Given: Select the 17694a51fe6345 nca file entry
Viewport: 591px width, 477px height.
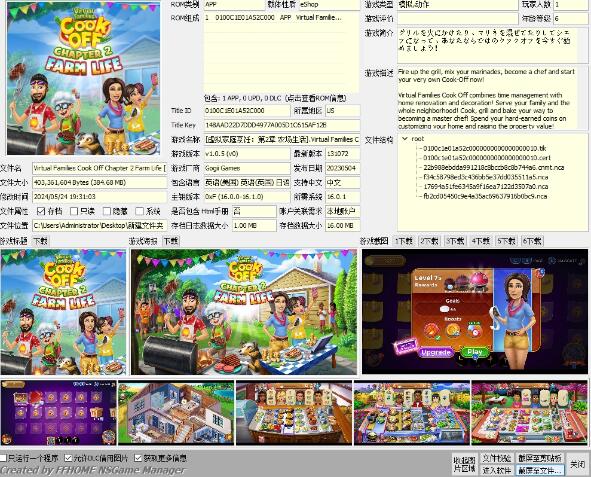Looking at the screenshot, I should 485,187.
